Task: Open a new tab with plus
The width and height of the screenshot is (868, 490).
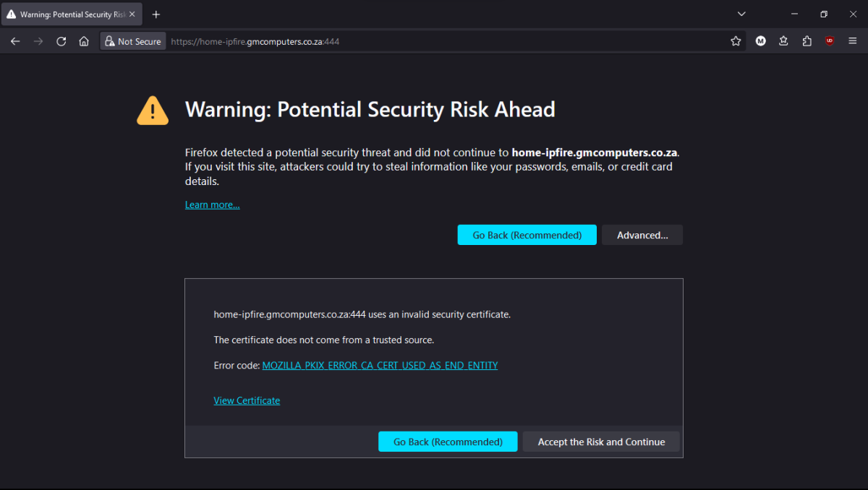Action: click(x=156, y=14)
